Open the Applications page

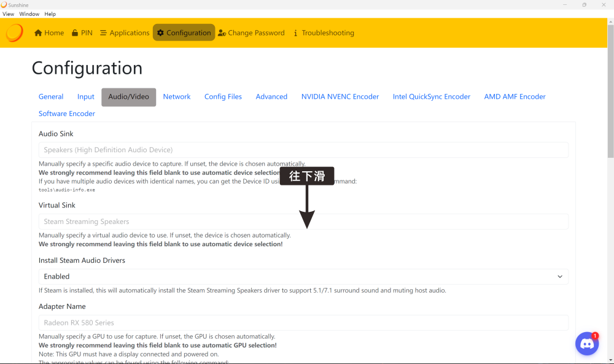pyautogui.click(x=125, y=33)
